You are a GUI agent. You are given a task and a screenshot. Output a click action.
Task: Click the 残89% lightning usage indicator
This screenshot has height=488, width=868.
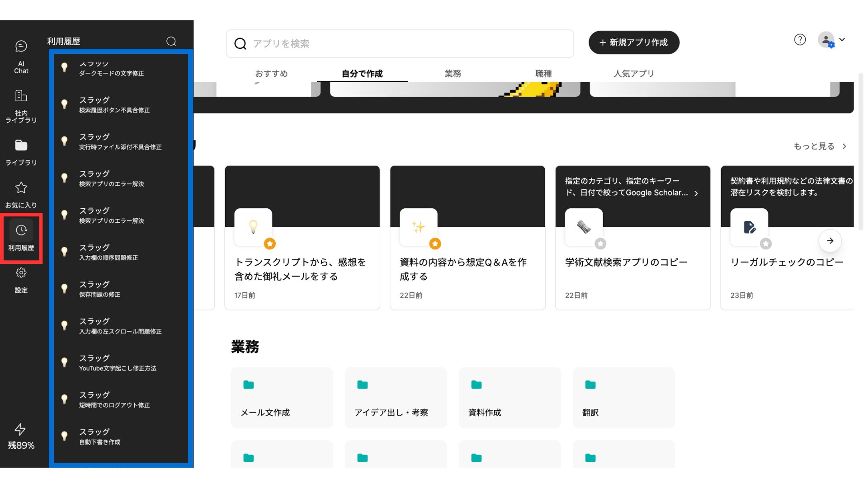point(21,436)
